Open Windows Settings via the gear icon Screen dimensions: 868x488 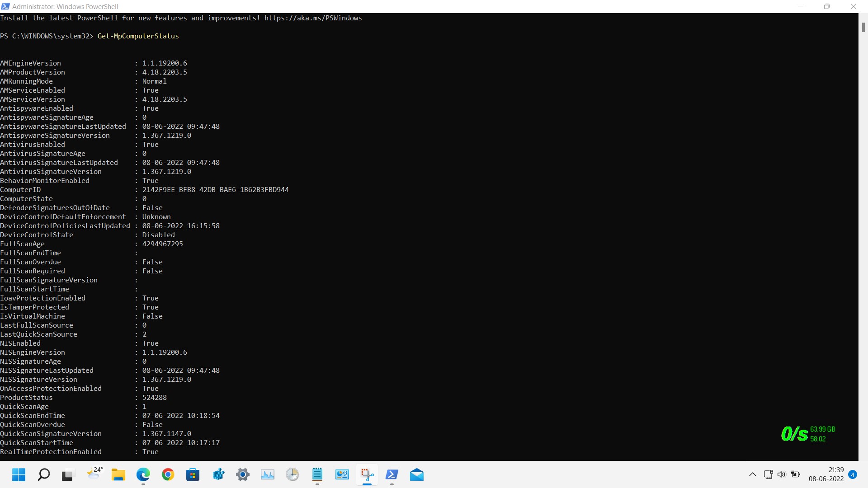[243, 475]
